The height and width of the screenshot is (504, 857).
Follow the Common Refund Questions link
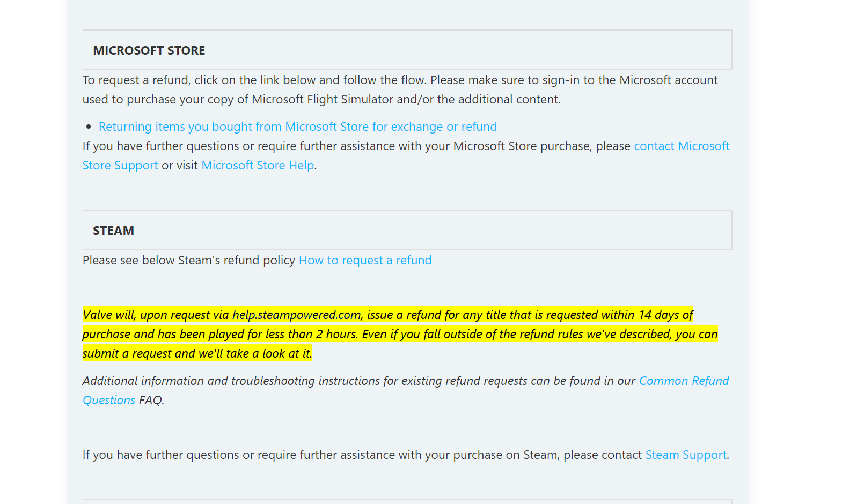coord(683,381)
